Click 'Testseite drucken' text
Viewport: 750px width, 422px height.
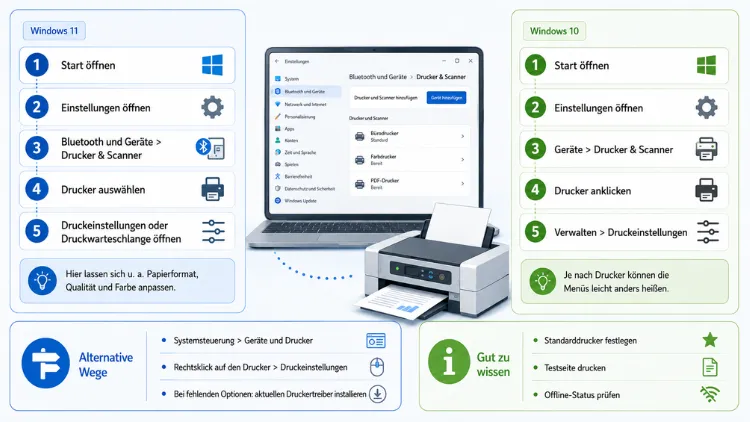point(575,368)
